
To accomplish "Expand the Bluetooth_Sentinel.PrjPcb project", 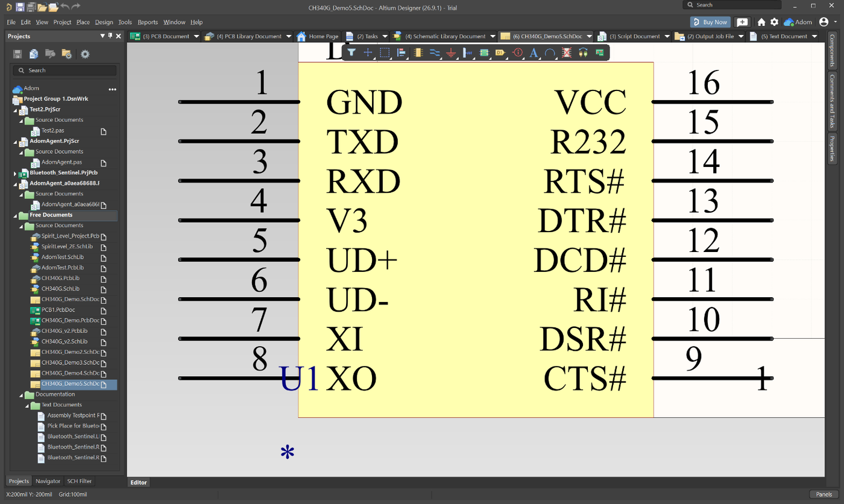I will coord(15,173).
